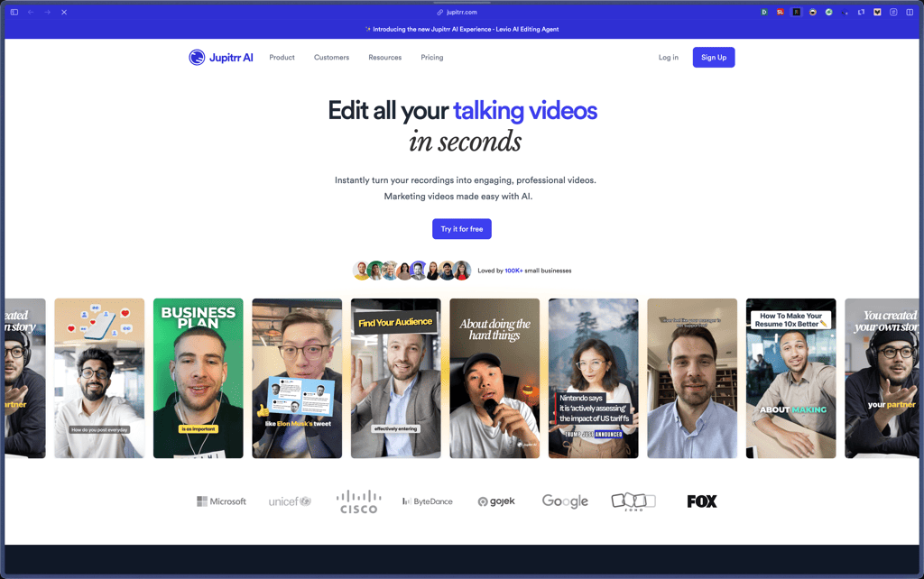
Task: Click the jupitrr.com address bar
Action: tap(461, 13)
